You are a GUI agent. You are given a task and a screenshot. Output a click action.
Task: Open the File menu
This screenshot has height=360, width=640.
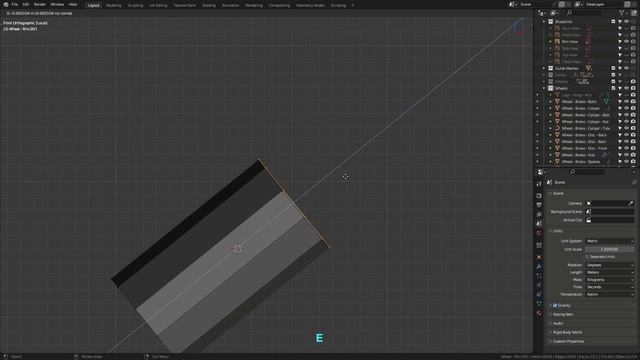(15, 4)
